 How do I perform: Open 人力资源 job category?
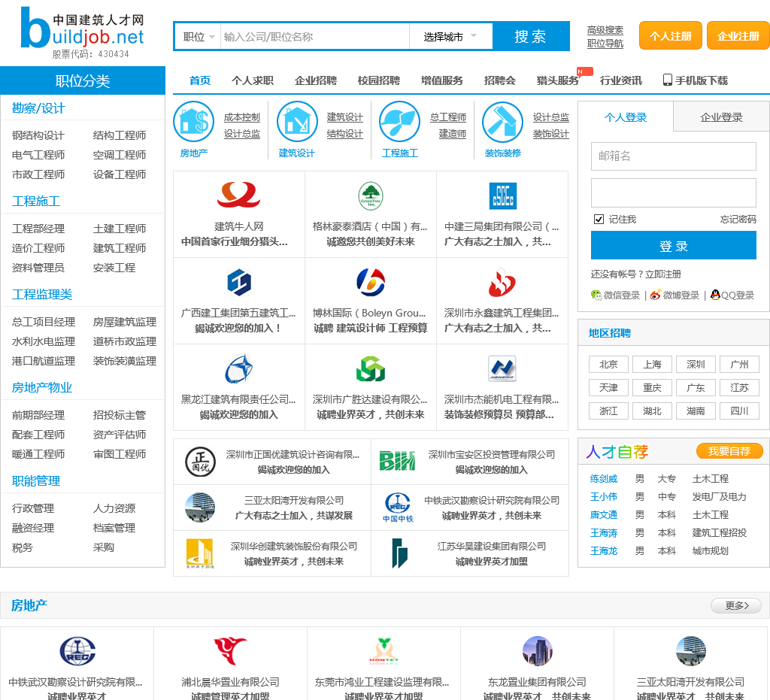[x=114, y=508]
